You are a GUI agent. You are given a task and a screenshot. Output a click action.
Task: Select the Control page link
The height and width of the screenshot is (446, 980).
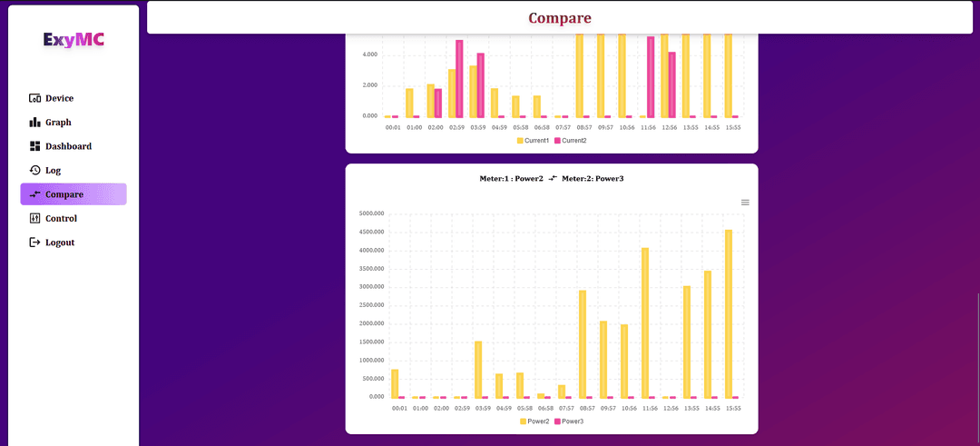[x=61, y=219]
